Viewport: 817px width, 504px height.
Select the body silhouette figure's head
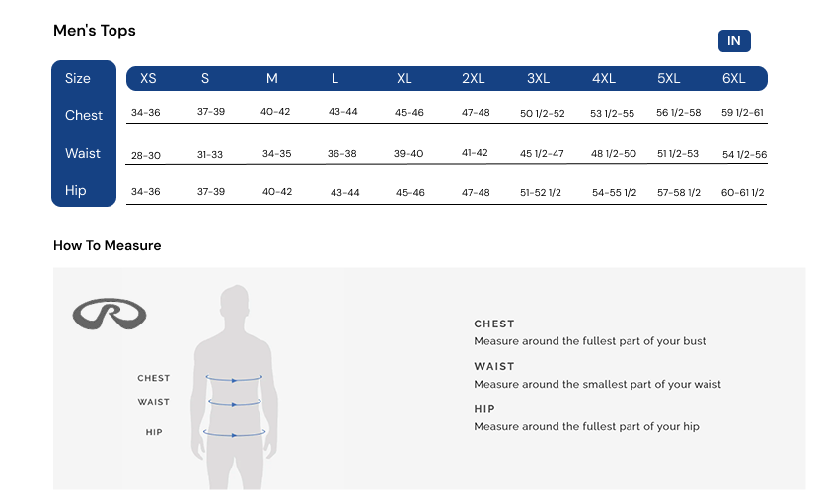tap(234, 302)
